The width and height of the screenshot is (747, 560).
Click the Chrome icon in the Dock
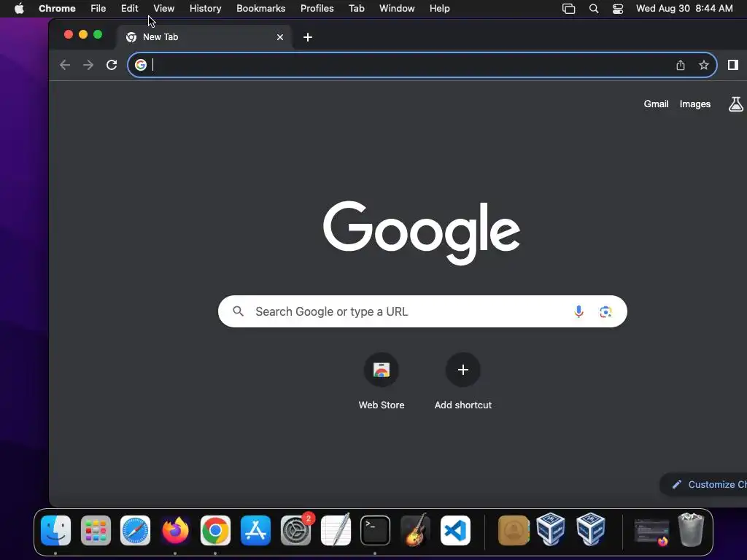(215, 531)
